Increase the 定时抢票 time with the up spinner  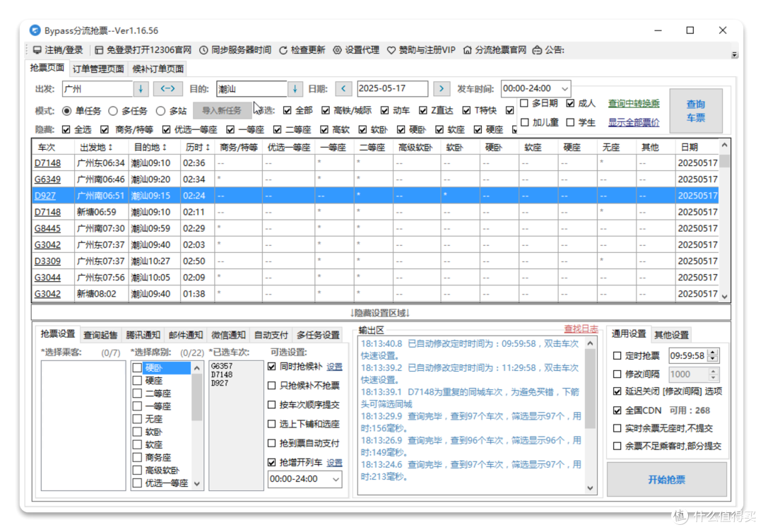(713, 353)
